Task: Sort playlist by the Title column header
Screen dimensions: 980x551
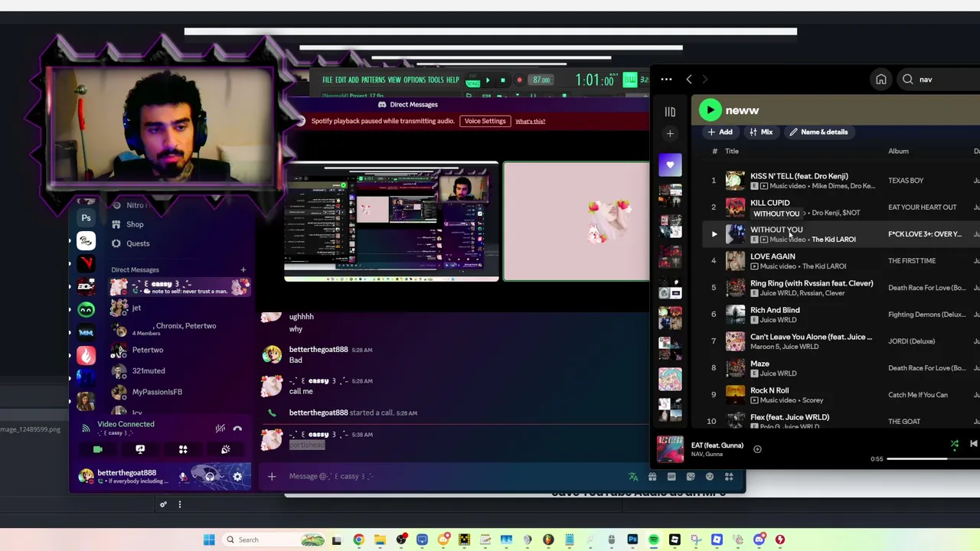Action: coord(732,151)
